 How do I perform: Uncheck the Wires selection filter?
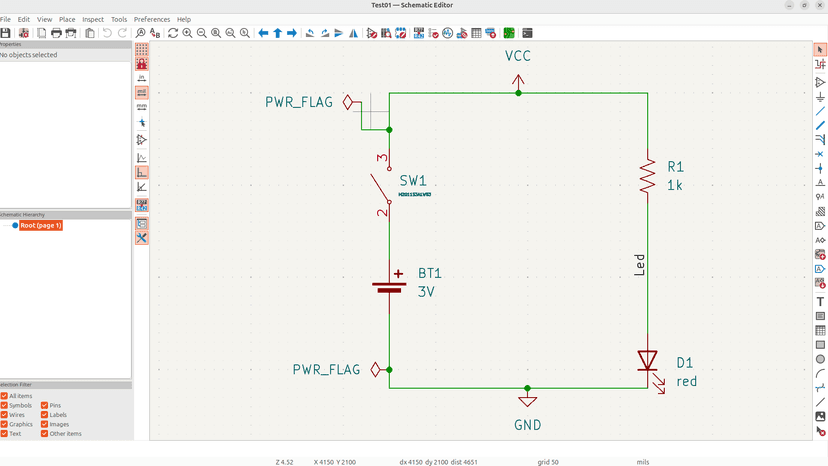click(5, 415)
